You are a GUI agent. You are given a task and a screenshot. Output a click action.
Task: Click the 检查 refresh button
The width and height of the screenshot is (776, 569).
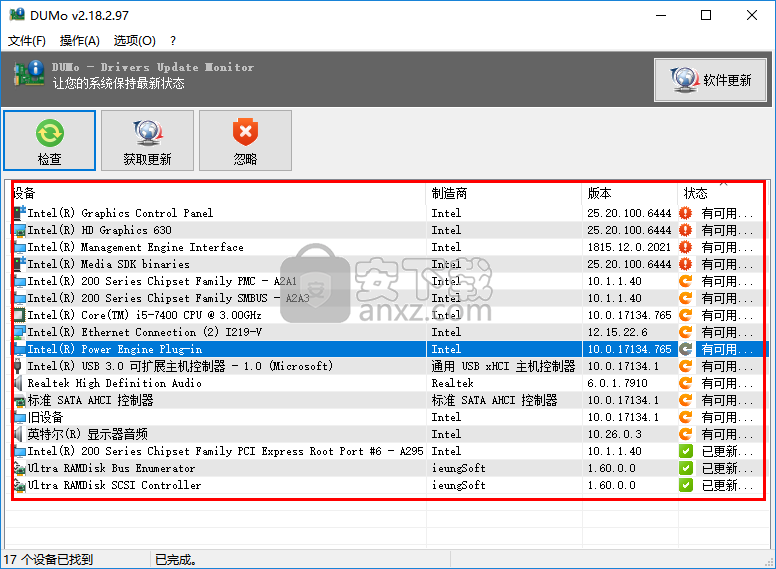pos(49,141)
